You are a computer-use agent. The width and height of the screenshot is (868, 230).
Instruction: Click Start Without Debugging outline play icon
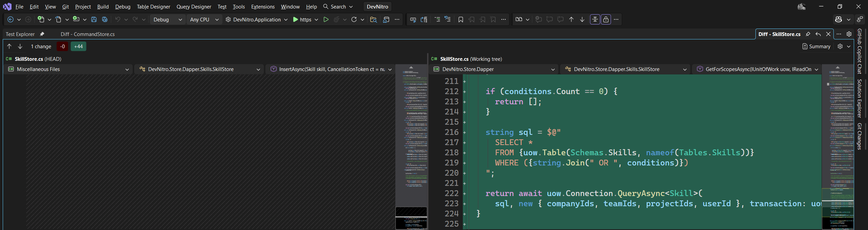[x=326, y=20]
